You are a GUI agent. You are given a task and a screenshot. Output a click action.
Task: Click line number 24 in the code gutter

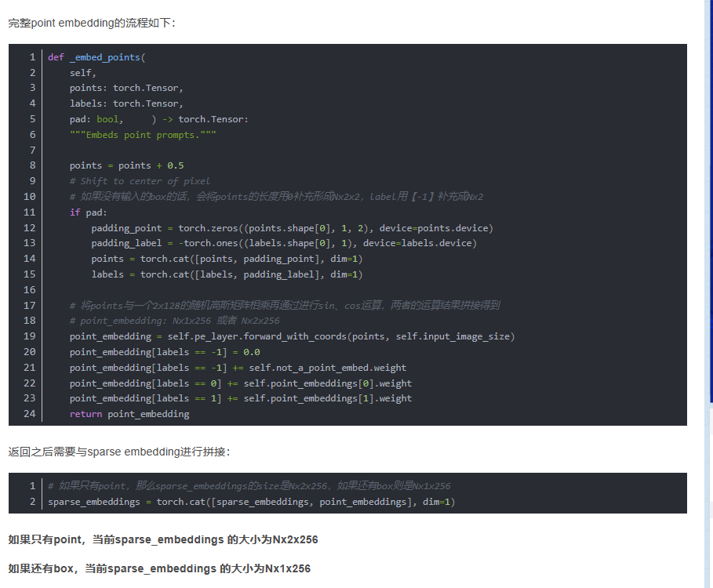tap(30, 414)
